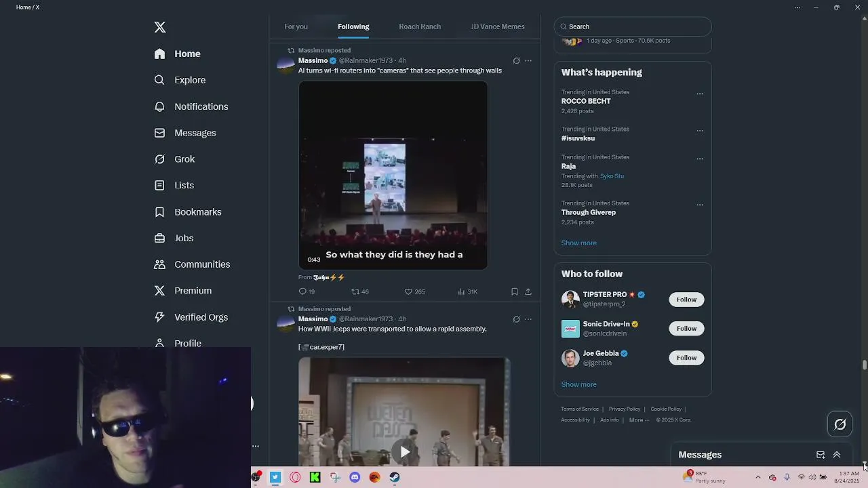The image size is (868, 488).
Task: Open Syko Stu trending link
Action: [x=612, y=176]
